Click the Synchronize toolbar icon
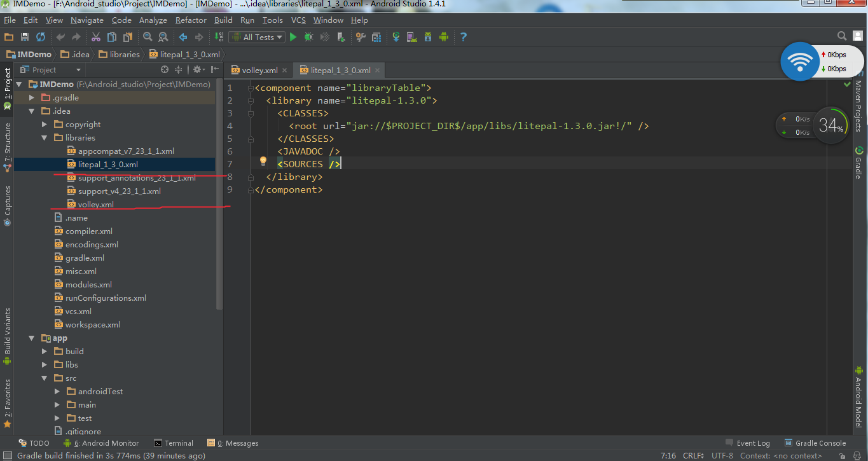The image size is (868, 461). pyautogui.click(x=41, y=37)
